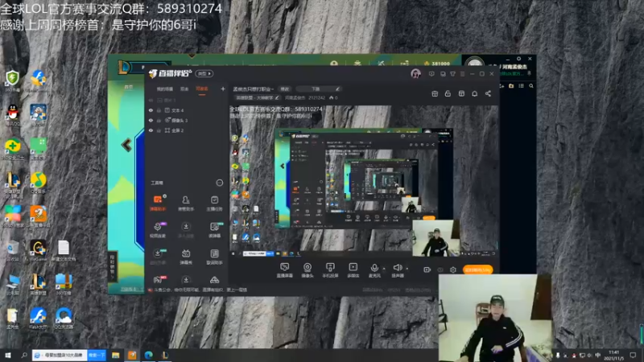This screenshot has height=362, width=644.
Task: Hide the 文本 4 layer with eye icon
Action: 151,110
